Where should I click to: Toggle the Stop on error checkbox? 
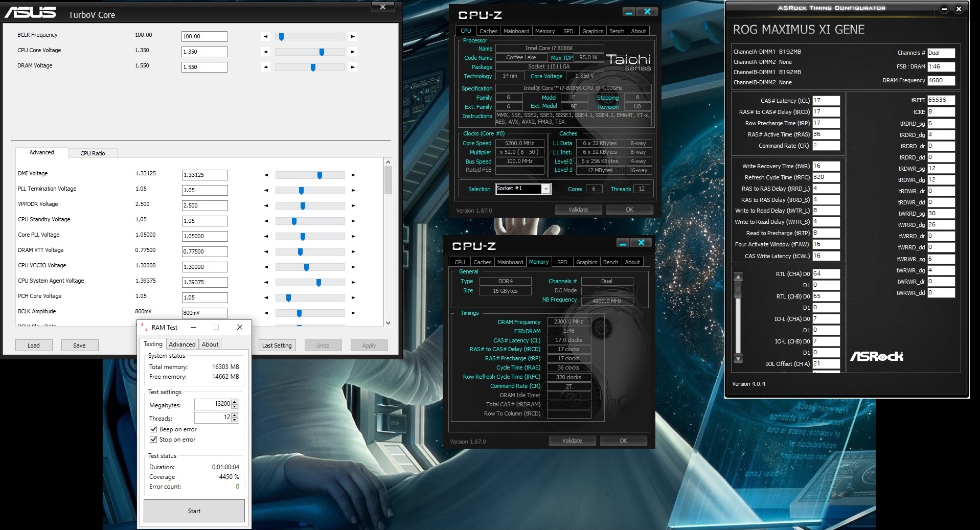tap(153, 440)
